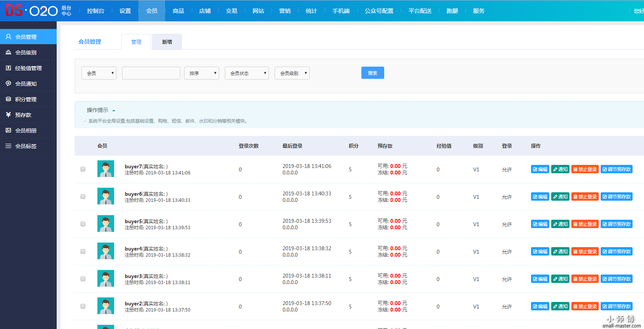Open the 会员状态 dropdown
Screen dimensions: 644x329
[247, 73]
